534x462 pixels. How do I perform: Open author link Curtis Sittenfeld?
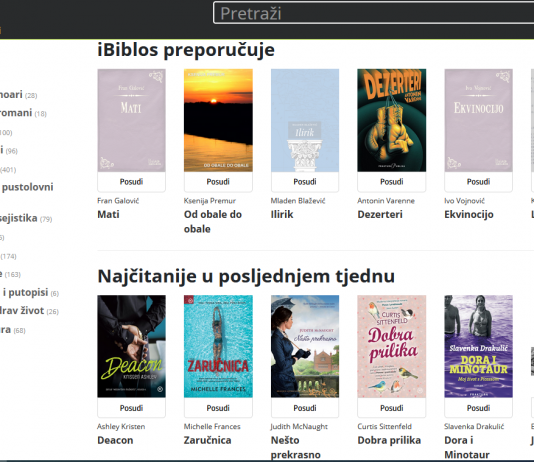tap(384, 427)
